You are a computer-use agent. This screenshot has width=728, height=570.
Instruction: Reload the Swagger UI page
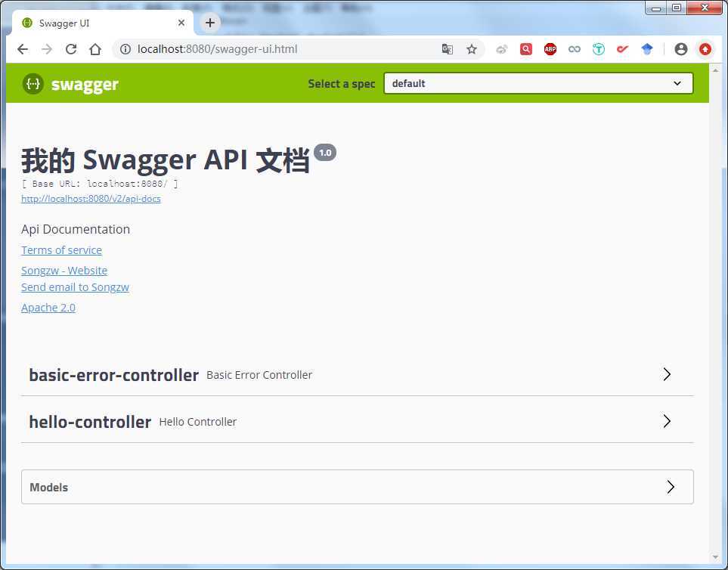71,49
